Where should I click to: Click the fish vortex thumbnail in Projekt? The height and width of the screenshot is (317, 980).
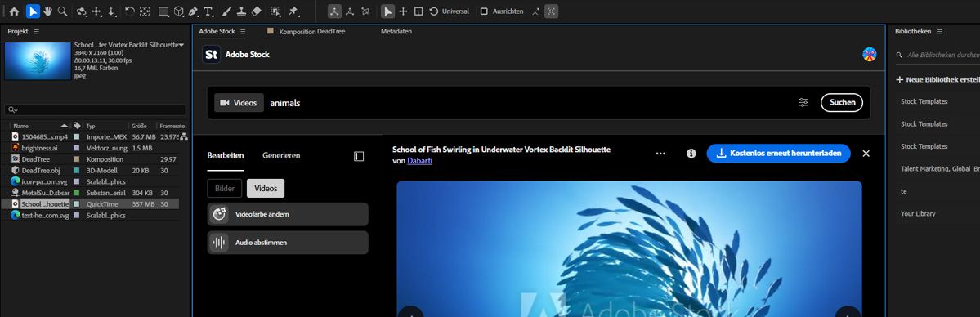pyautogui.click(x=38, y=60)
